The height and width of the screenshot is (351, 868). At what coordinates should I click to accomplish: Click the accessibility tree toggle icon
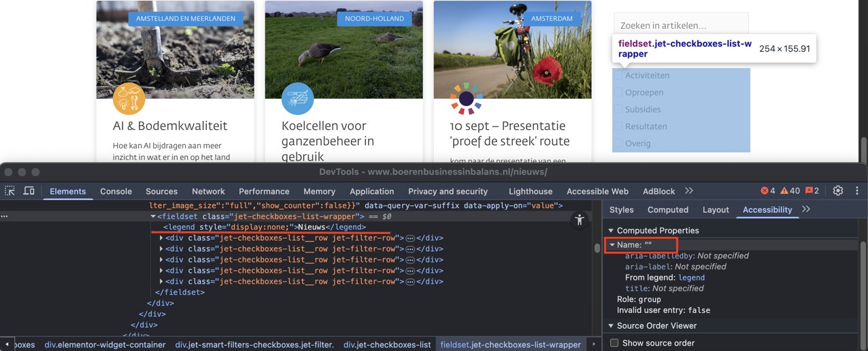point(579,220)
